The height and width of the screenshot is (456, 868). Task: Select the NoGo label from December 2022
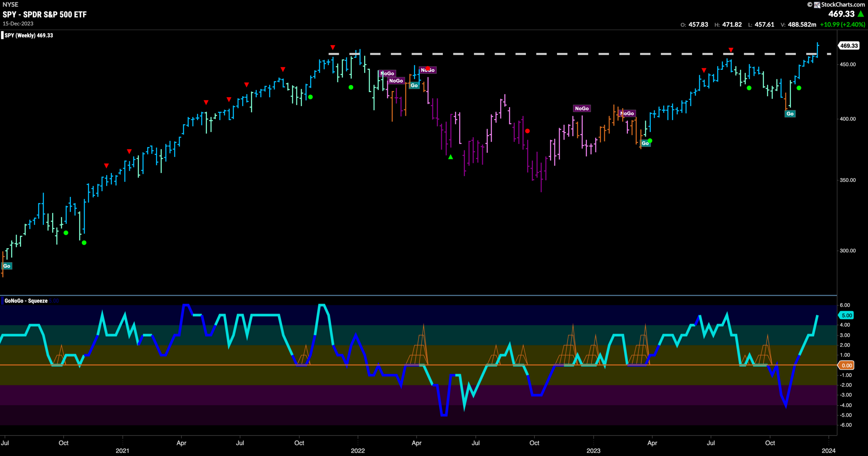tap(582, 108)
